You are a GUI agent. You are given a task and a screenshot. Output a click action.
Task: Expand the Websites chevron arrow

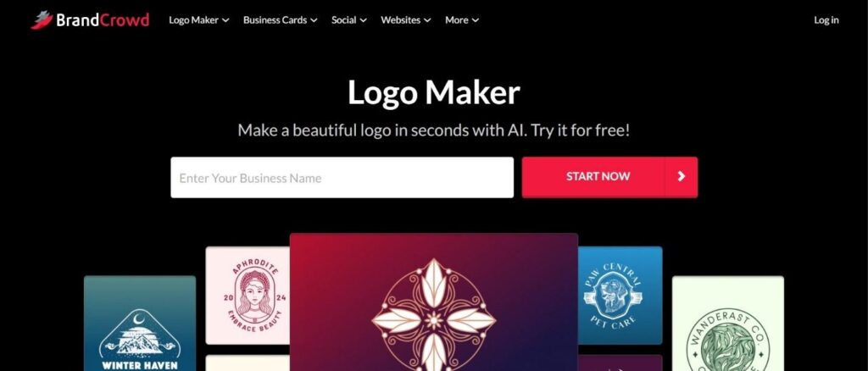pos(427,20)
